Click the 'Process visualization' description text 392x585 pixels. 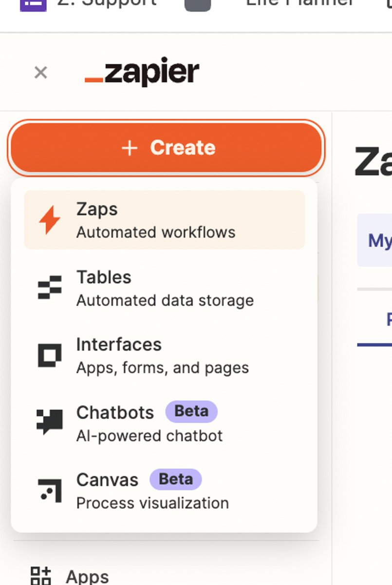click(152, 503)
